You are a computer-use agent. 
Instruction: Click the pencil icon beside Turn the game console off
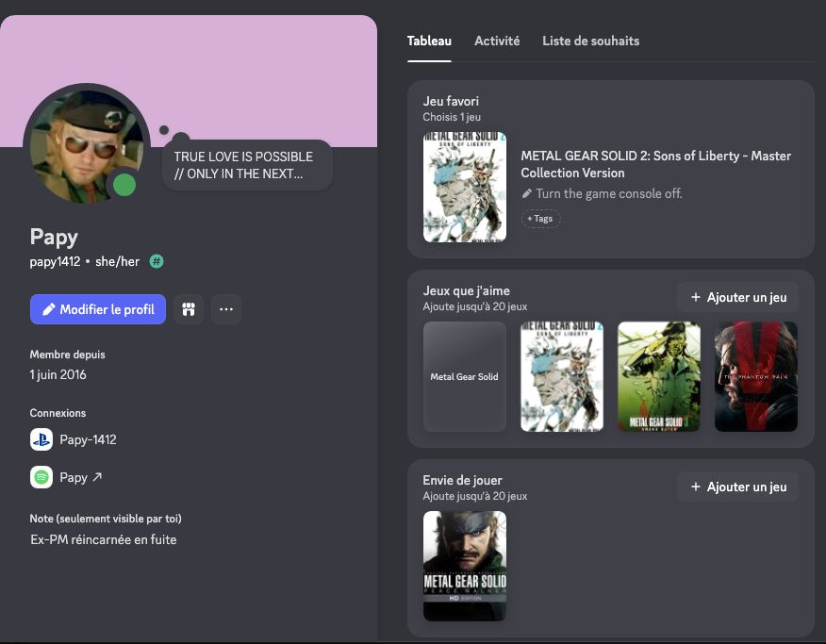(x=526, y=194)
